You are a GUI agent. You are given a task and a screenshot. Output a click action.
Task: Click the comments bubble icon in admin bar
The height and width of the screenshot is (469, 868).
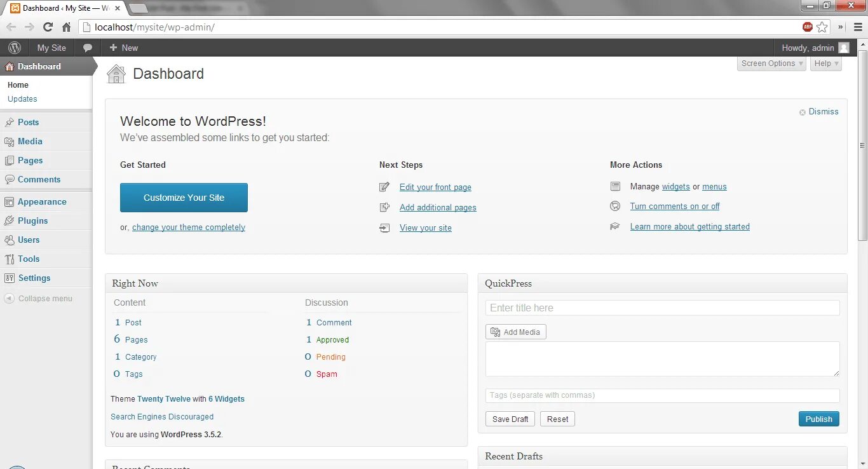pos(88,48)
